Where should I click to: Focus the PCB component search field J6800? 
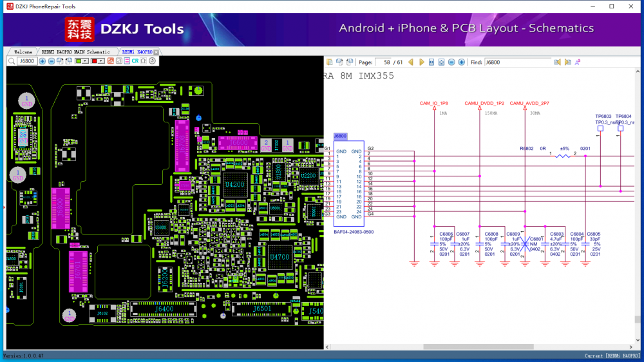[x=27, y=61]
